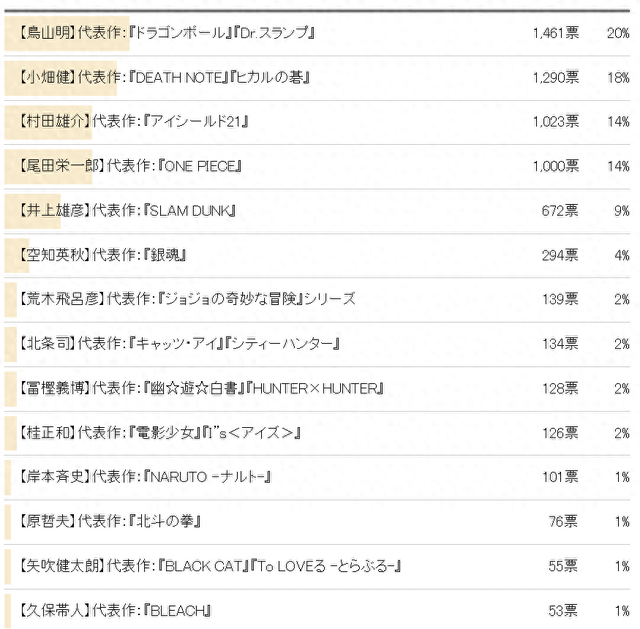Click the 鳥山明 poll entry row

tap(166, 33)
